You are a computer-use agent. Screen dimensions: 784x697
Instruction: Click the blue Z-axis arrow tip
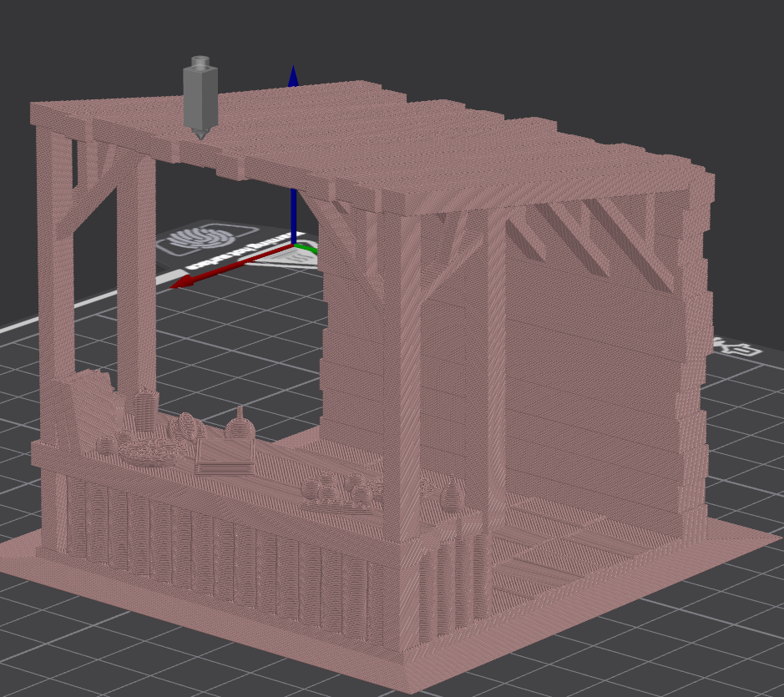tap(294, 75)
